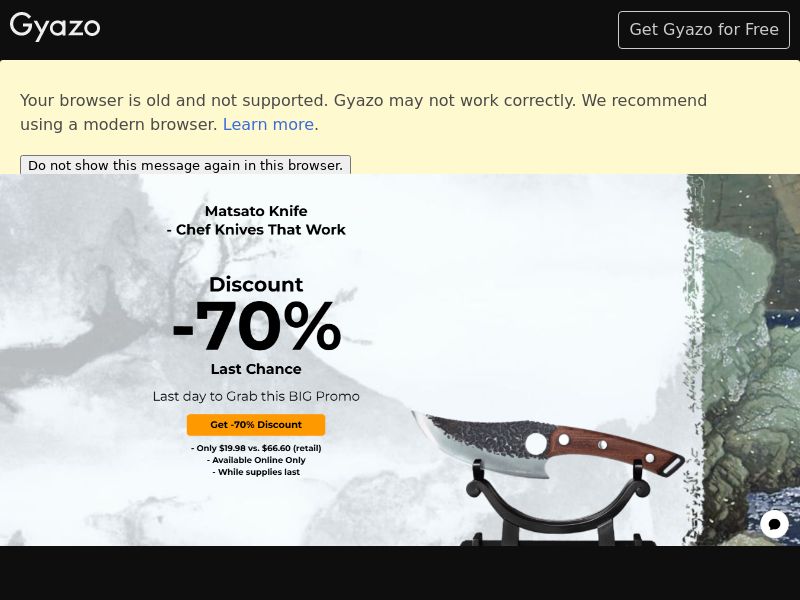Open the Learn more link
This screenshot has height=600, width=800.
(268, 124)
